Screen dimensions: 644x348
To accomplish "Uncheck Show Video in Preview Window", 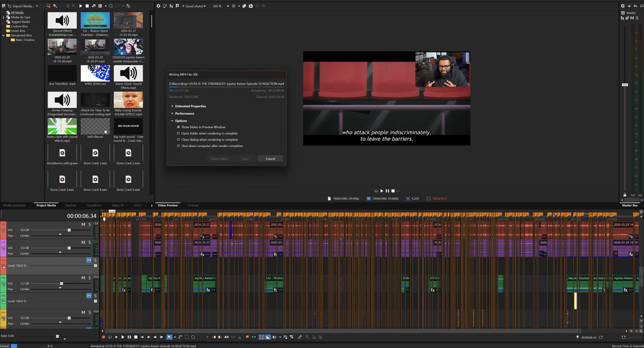I will tap(179, 127).
